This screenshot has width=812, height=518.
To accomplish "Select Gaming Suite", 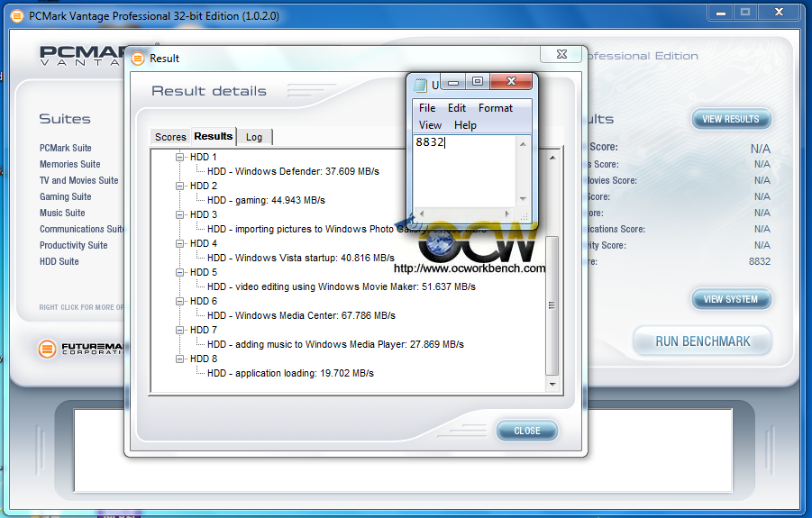I will 65,196.
